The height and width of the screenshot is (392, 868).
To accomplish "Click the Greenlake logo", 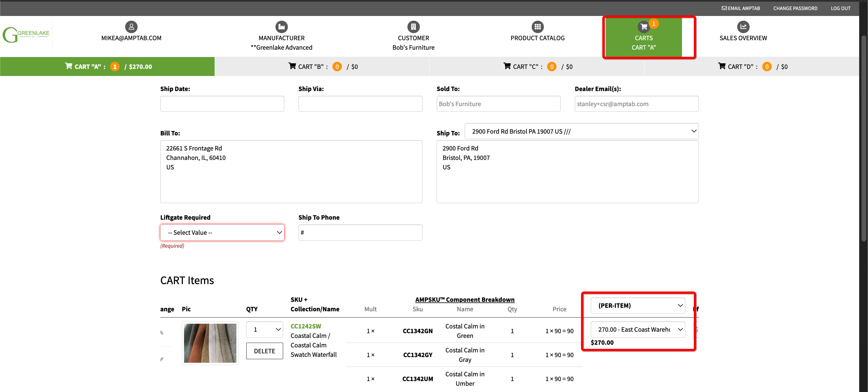I will 26,34.
